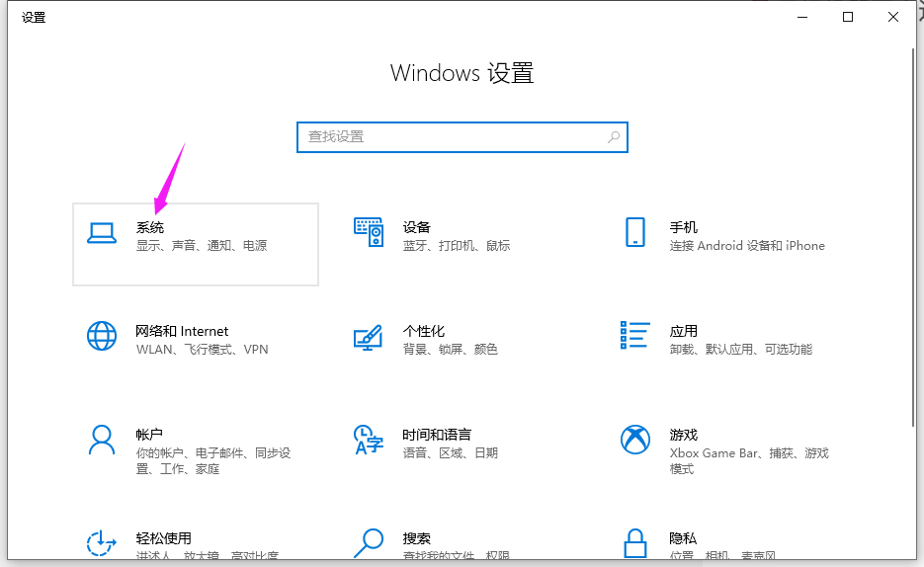Maximize the 设置 window
This screenshot has height=567, width=924.
tap(847, 17)
